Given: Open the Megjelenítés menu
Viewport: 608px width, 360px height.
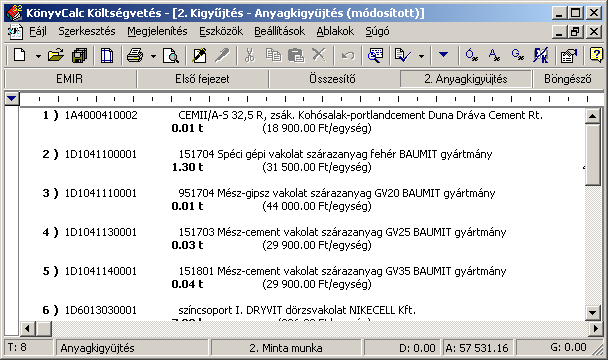Looking at the screenshot, I should click(x=157, y=31).
